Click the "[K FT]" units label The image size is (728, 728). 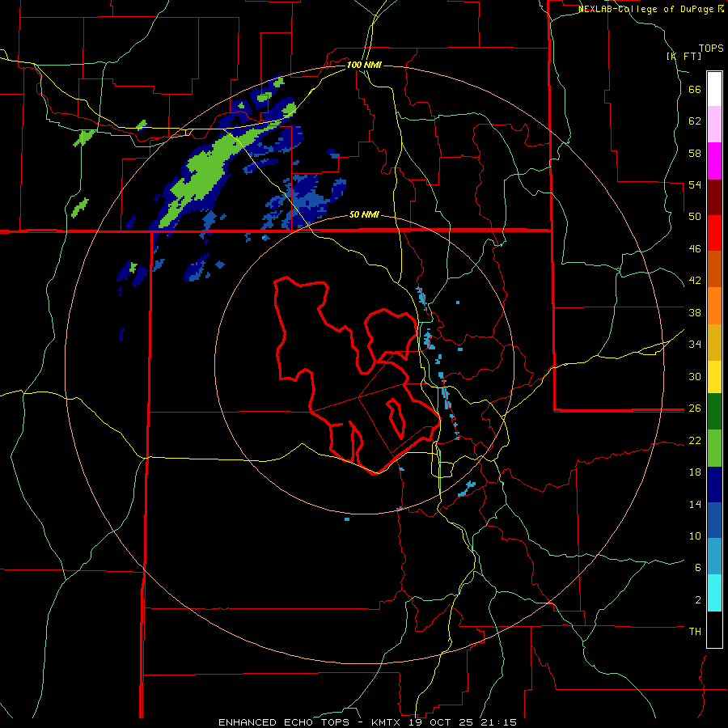(x=684, y=56)
